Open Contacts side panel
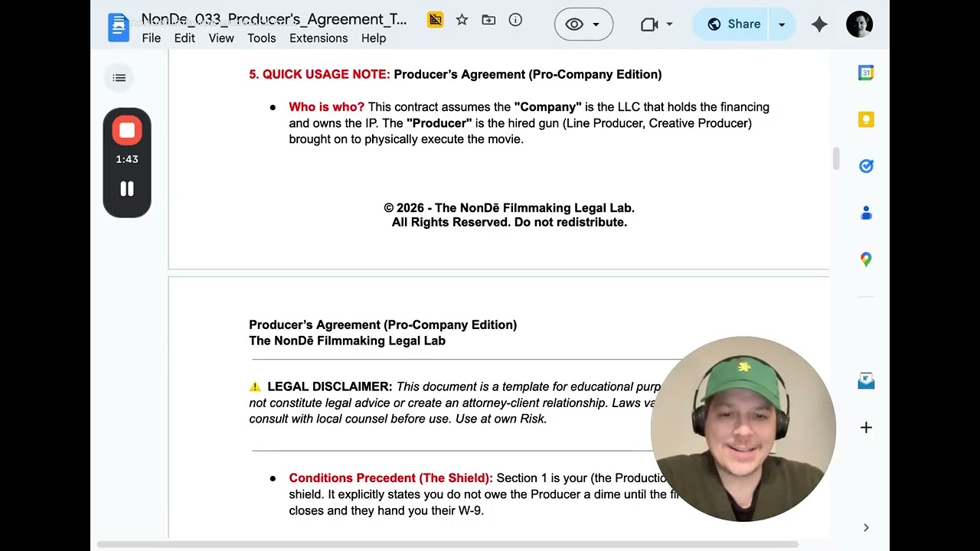The height and width of the screenshot is (551, 980). point(866,213)
